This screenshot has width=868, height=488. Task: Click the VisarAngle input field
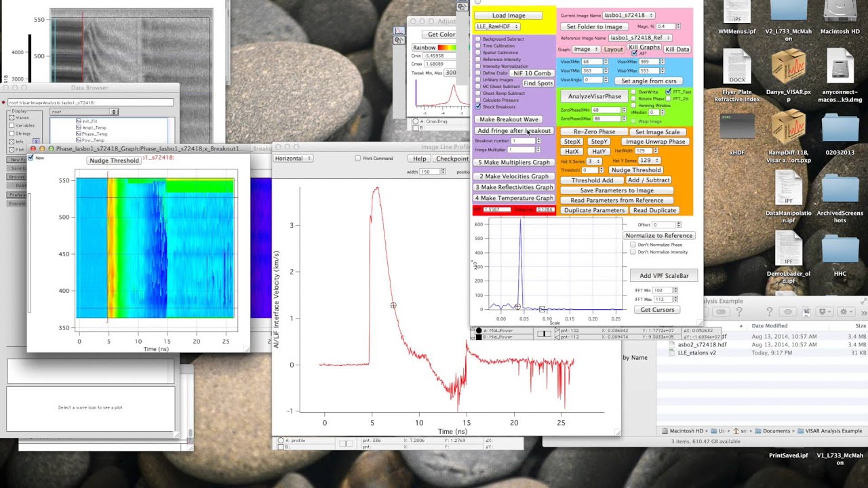[593, 80]
